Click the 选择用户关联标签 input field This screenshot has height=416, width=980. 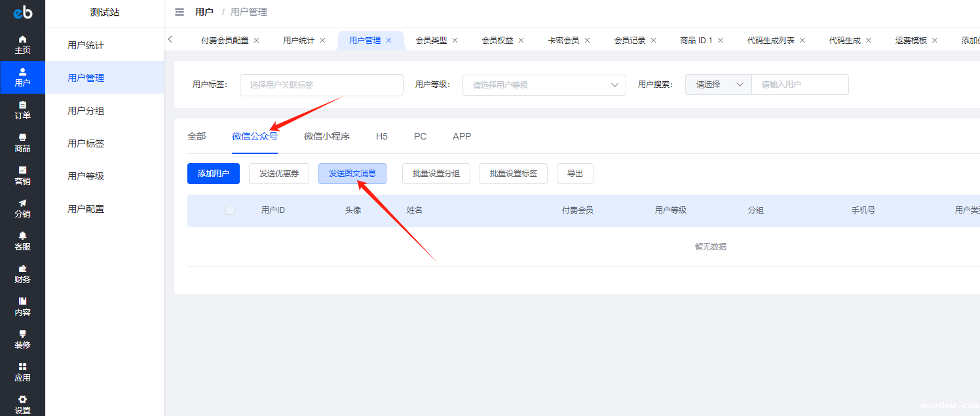tap(321, 85)
